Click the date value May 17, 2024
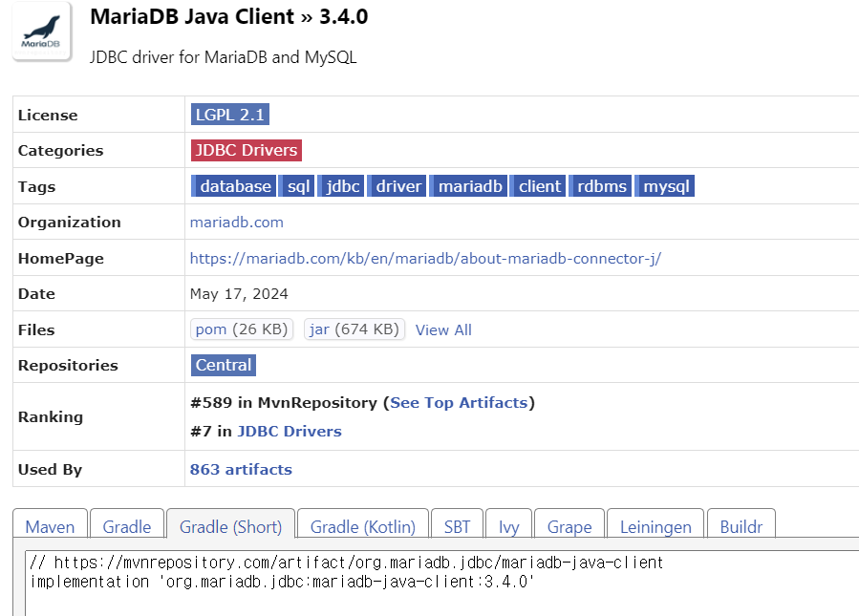859x616 pixels. pyautogui.click(x=239, y=294)
